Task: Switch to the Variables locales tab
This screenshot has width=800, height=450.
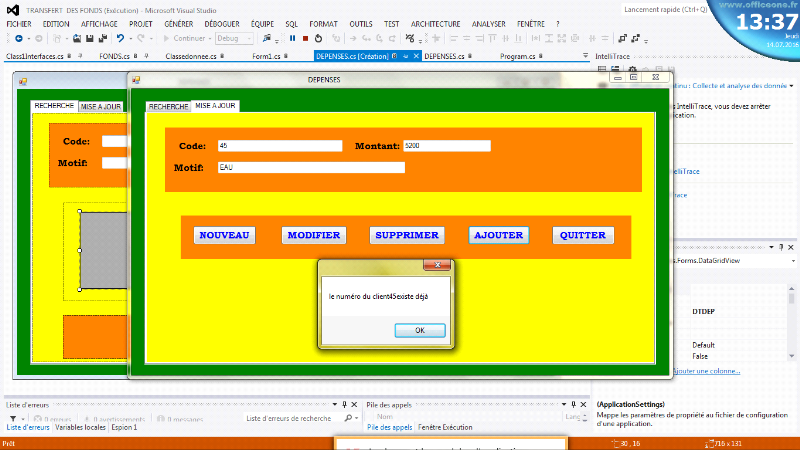Action: click(82, 428)
